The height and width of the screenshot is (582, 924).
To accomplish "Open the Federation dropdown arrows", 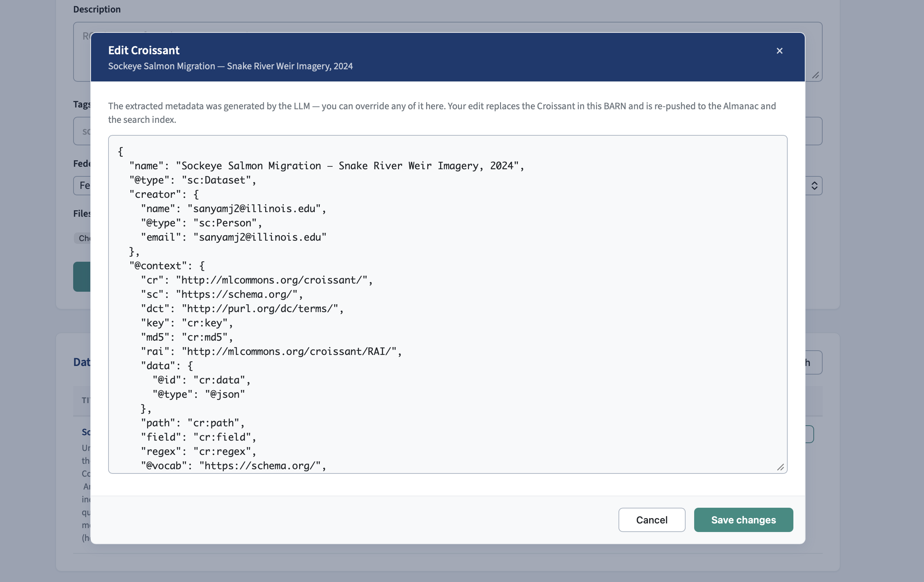I will pyautogui.click(x=814, y=186).
